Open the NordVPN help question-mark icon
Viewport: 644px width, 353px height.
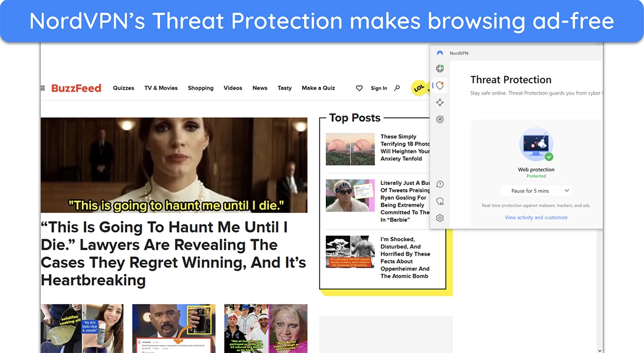pos(440,184)
